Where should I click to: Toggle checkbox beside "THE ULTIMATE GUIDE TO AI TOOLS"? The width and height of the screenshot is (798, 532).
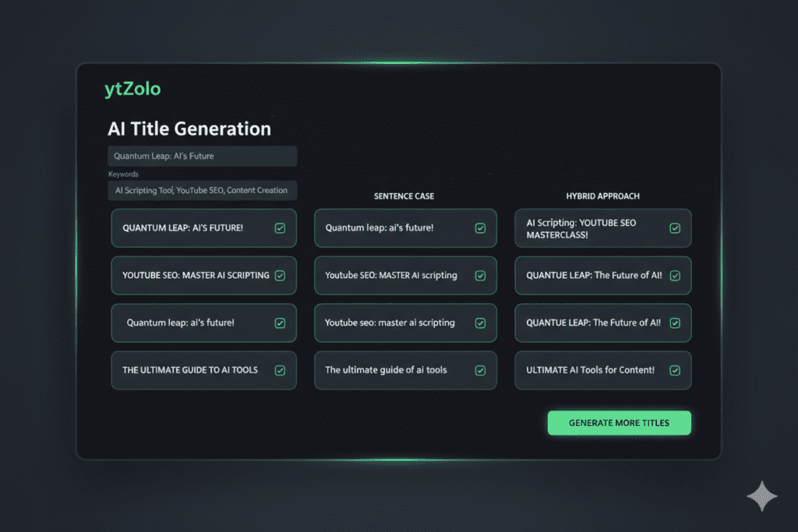[x=280, y=371]
